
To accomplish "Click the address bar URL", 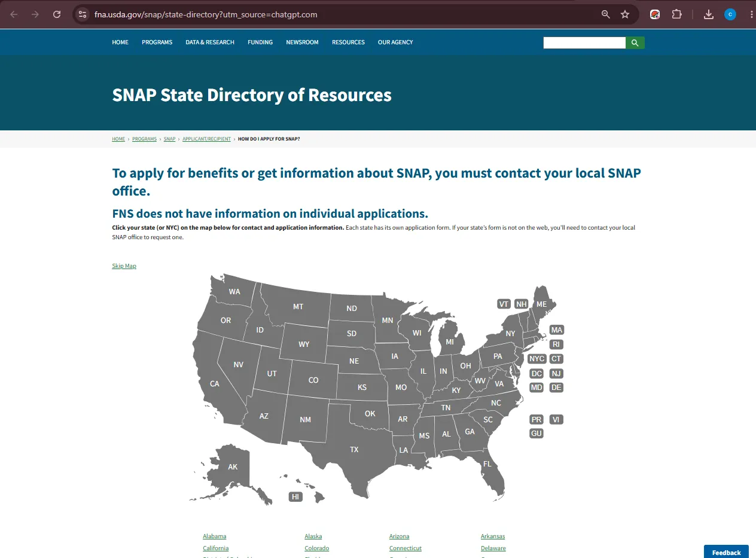I will point(206,14).
